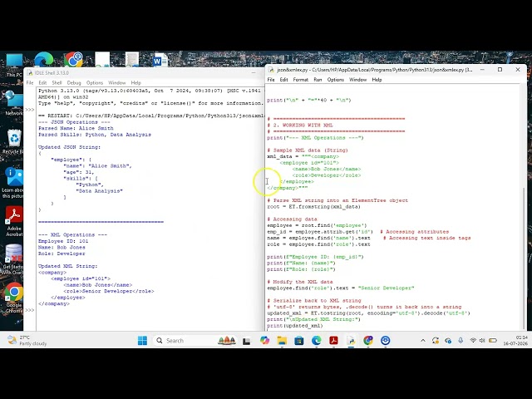
Task: Open Run menu in the editor window
Action: click(318, 80)
